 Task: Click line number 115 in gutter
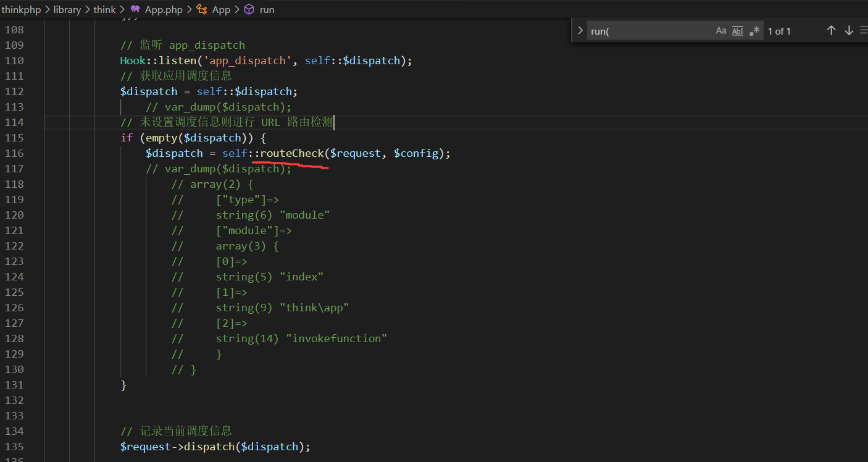pos(14,138)
